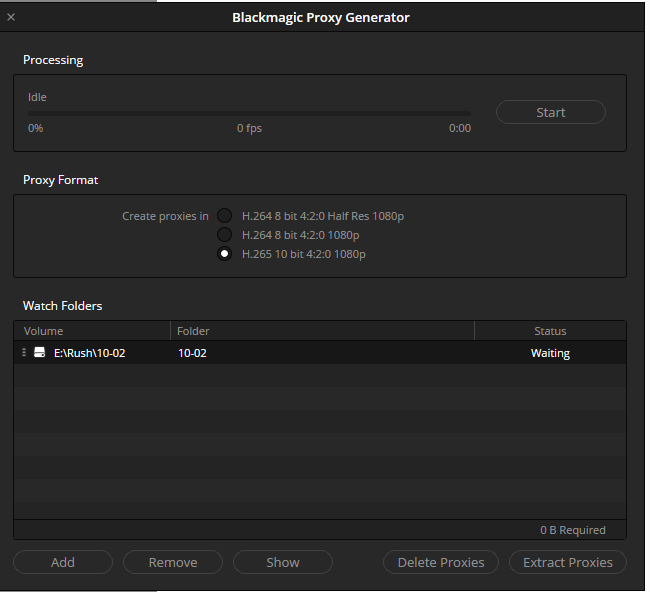Select the E:\Rush\10-02 watch folder row
650x592 pixels.
click(320, 353)
